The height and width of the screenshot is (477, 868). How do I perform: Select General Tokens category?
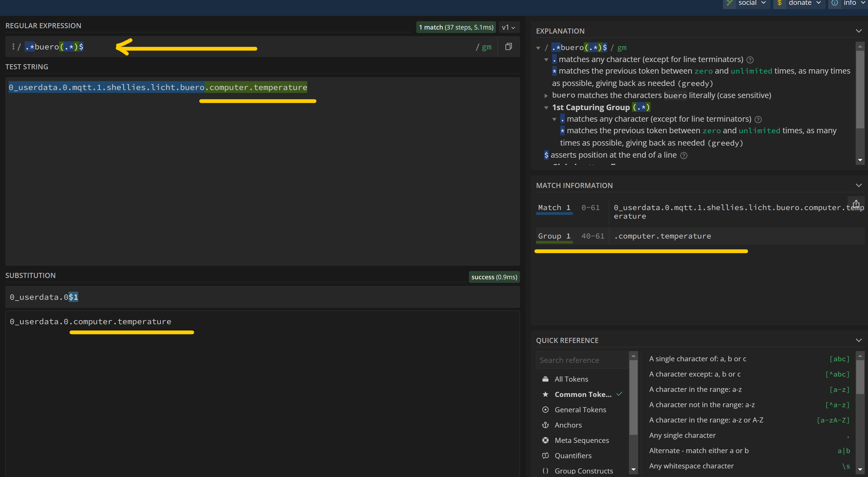(x=580, y=410)
